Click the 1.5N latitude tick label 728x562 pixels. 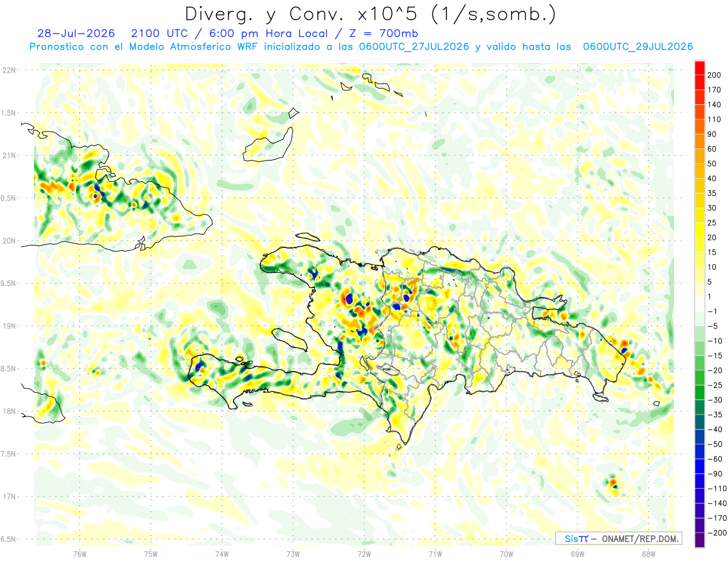click(8, 113)
